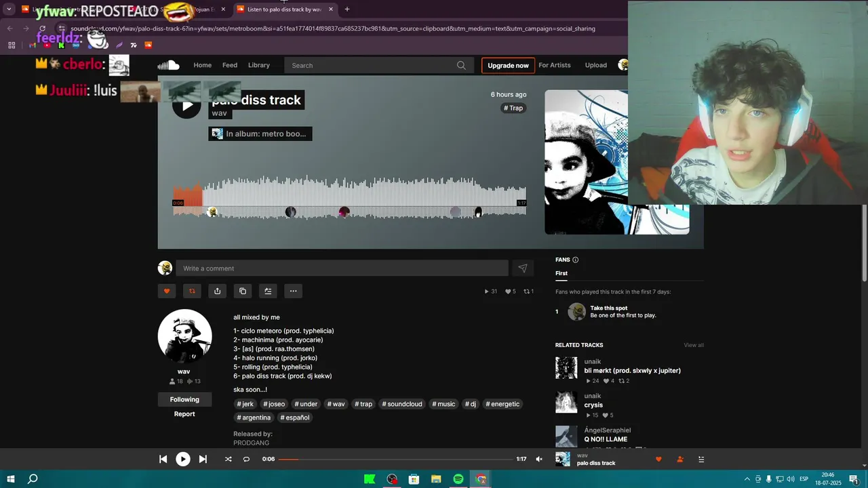Skip to next track in player
Screen dimensions: 868x488
pos(203,459)
